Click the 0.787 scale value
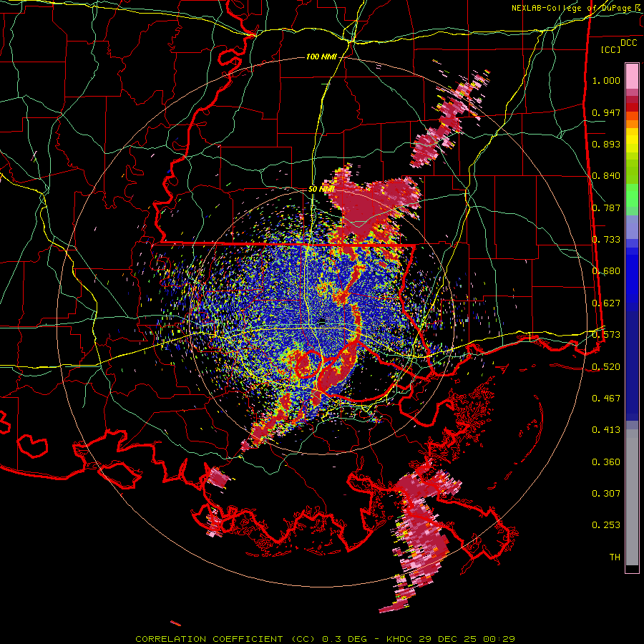644x644 pixels. click(x=606, y=208)
